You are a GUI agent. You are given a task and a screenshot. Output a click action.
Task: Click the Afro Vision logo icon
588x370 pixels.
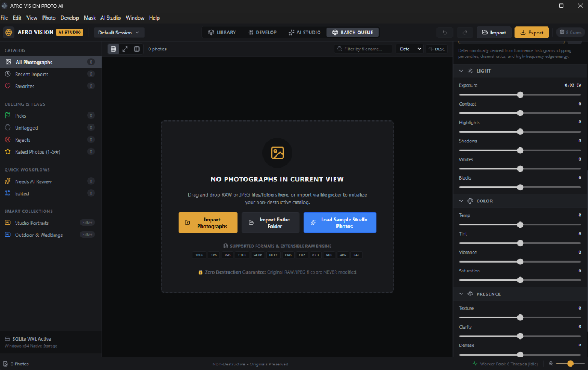click(x=9, y=33)
